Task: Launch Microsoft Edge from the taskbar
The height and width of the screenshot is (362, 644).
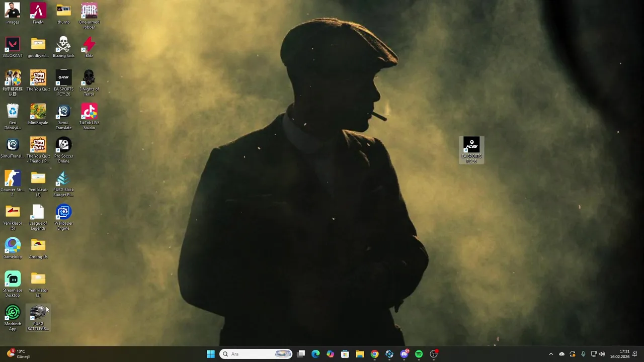Action: [315, 354]
